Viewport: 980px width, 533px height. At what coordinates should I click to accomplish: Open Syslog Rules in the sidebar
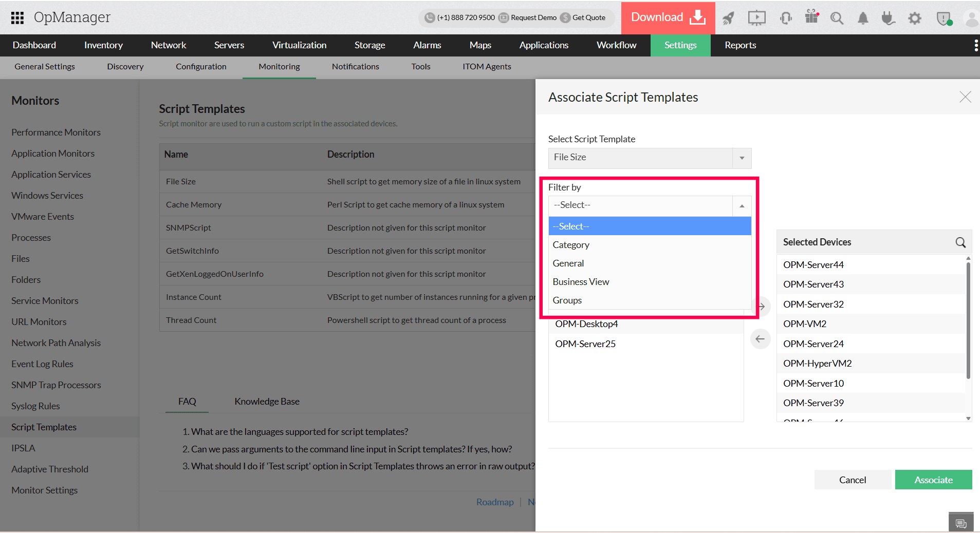click(x=35, y=406)
